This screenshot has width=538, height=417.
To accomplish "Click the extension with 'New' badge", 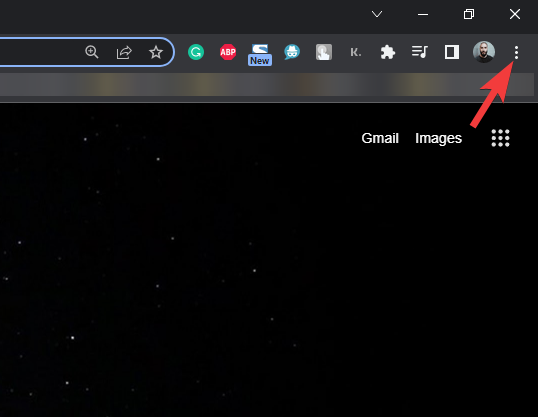I will point(260,55).
